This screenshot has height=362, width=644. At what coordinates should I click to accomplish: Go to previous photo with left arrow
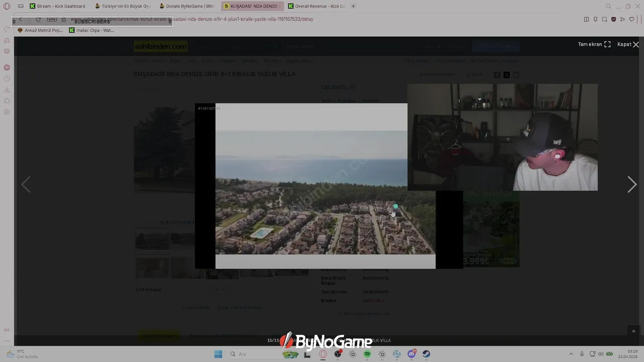(26, 185)
